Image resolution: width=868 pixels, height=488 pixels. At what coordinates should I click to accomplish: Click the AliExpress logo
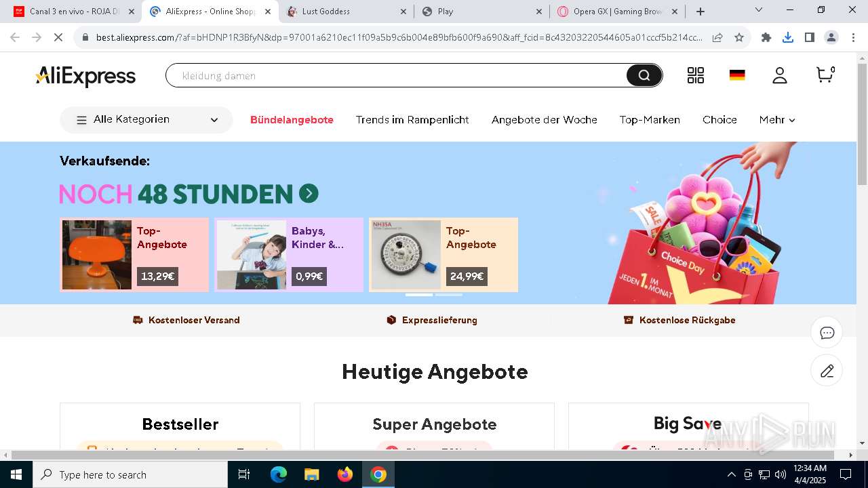tap(85, 76)
